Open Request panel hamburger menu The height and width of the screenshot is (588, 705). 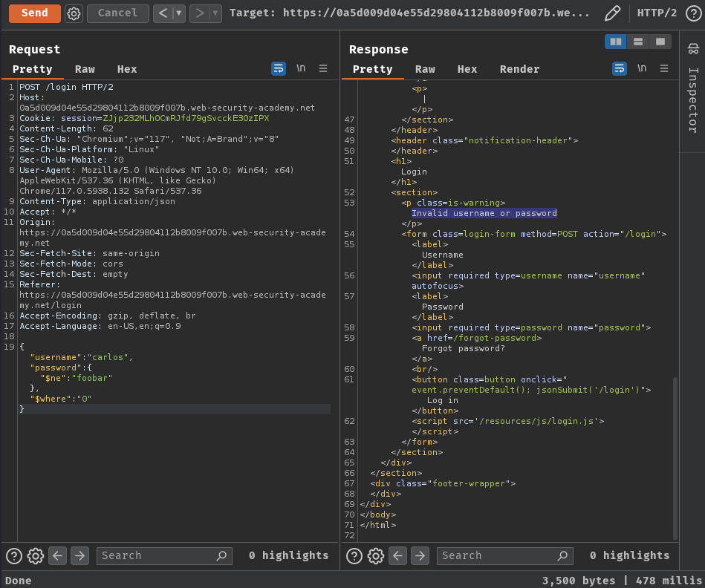tap(323, 68)
